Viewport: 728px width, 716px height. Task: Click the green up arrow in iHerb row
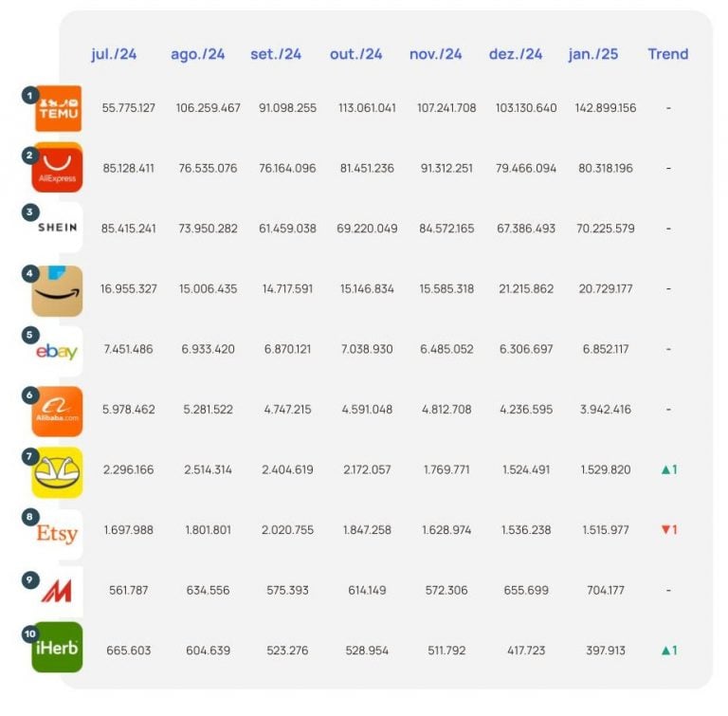(x=663, y=651)
